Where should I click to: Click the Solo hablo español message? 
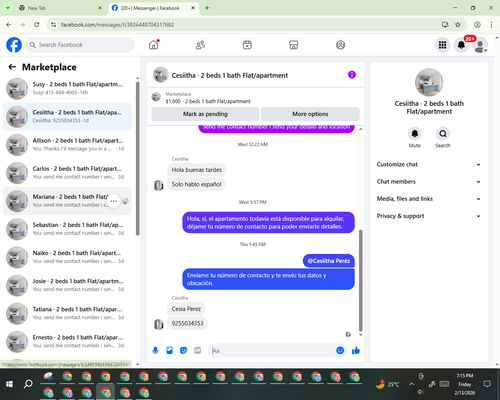click(x=196, y=184)
